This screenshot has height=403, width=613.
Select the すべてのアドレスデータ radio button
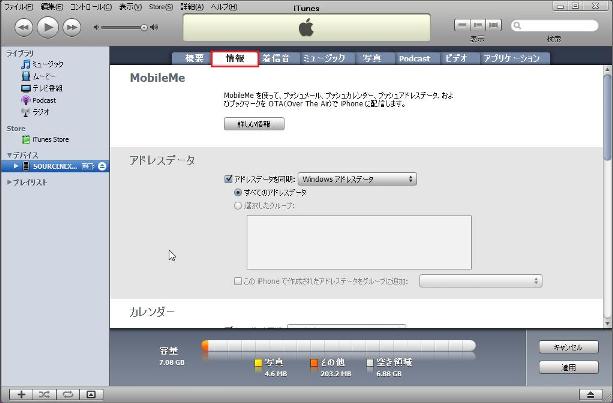[237, 192]
